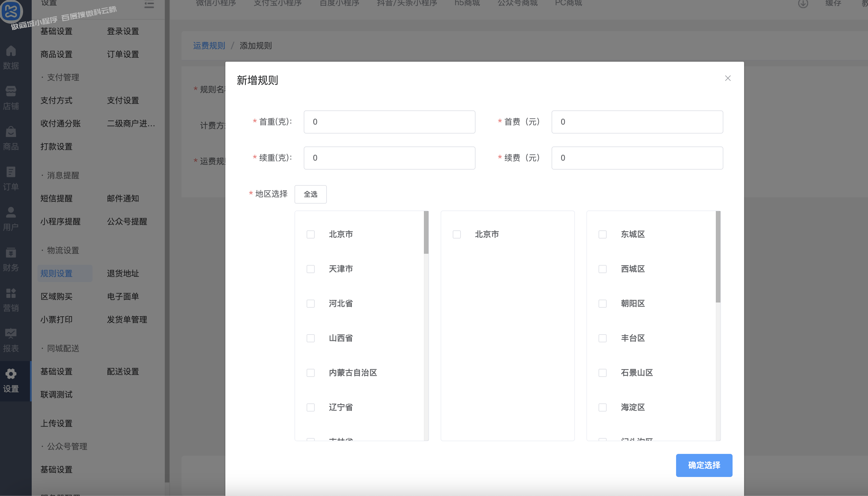Click the district list scrollbar

coord(718,257)
